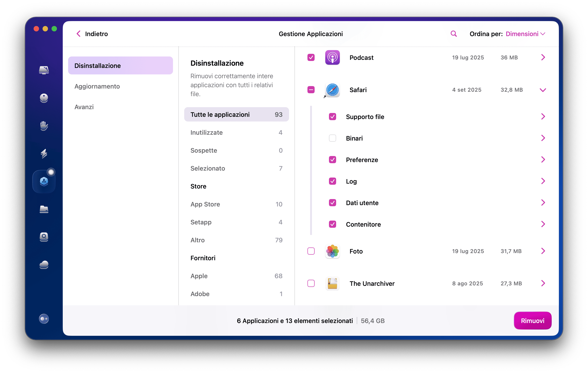This screenshot has width=588, height=373.
Task: Enable the Binari checkbox under Safari
Action: (332, 138)
